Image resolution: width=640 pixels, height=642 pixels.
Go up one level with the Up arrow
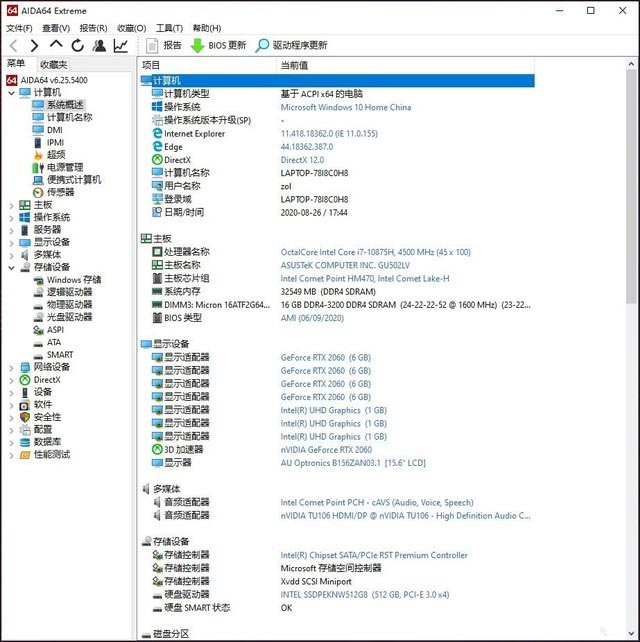click(x=56, y=45)
